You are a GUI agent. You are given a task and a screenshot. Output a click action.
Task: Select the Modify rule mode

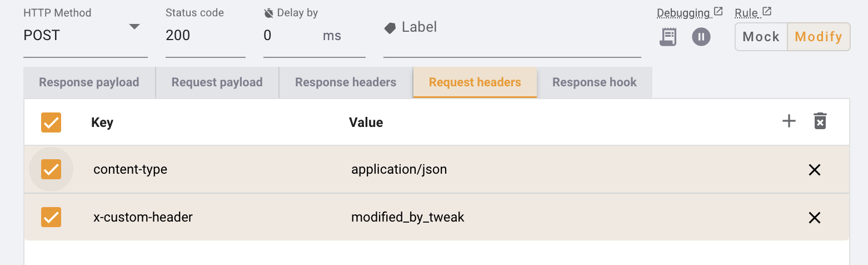tap(819, 37)
